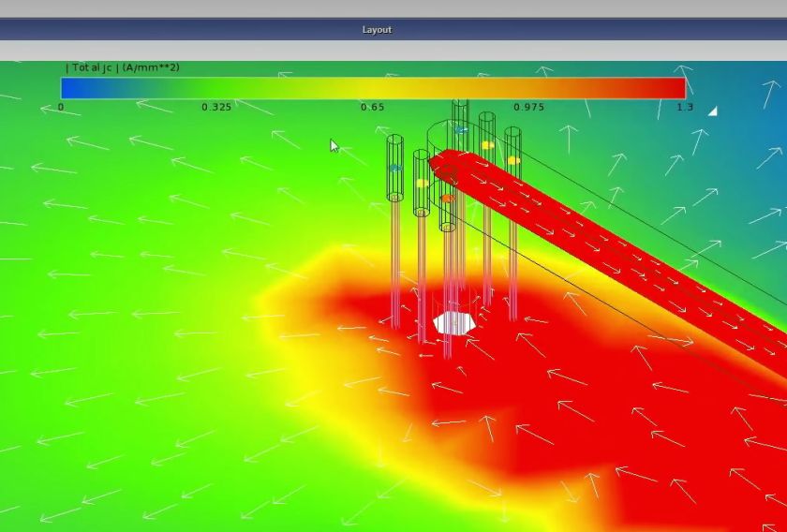
Task: Click the 0.325 legend tick label
Action: coord(216,107)
